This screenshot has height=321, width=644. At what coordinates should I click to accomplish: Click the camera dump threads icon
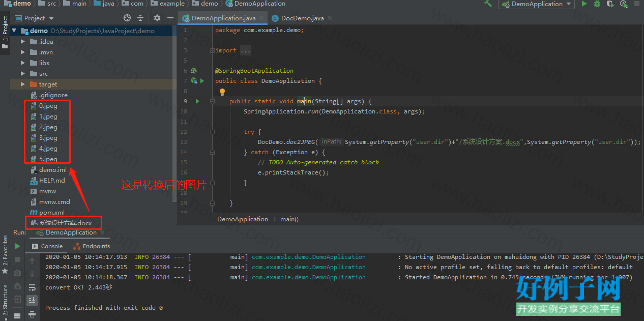[x=17, y=273]
